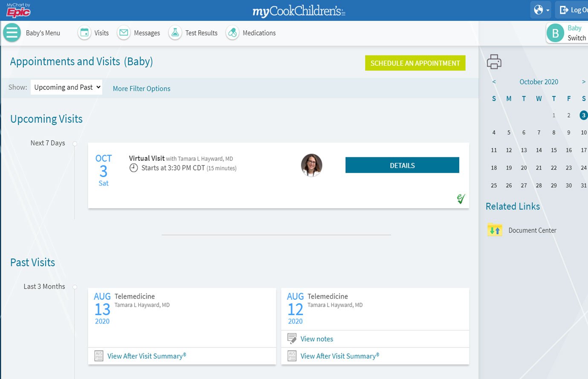Open the Visits calendar icon
Image resolution: width=588 pixels, height=379 pixels.
84,33
